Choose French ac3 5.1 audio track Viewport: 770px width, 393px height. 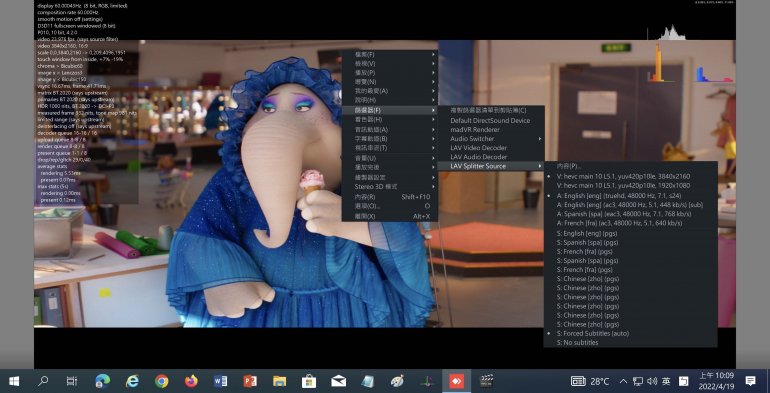tap(619, 223)
